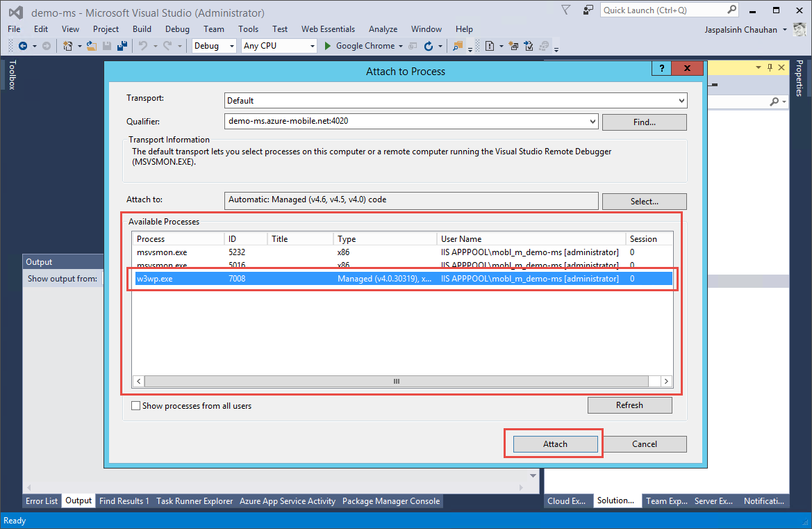Open the Qualifier dropdown
The width and height of the screenshot is (812, 529).
pyautogui.click(x=593, y=121)
